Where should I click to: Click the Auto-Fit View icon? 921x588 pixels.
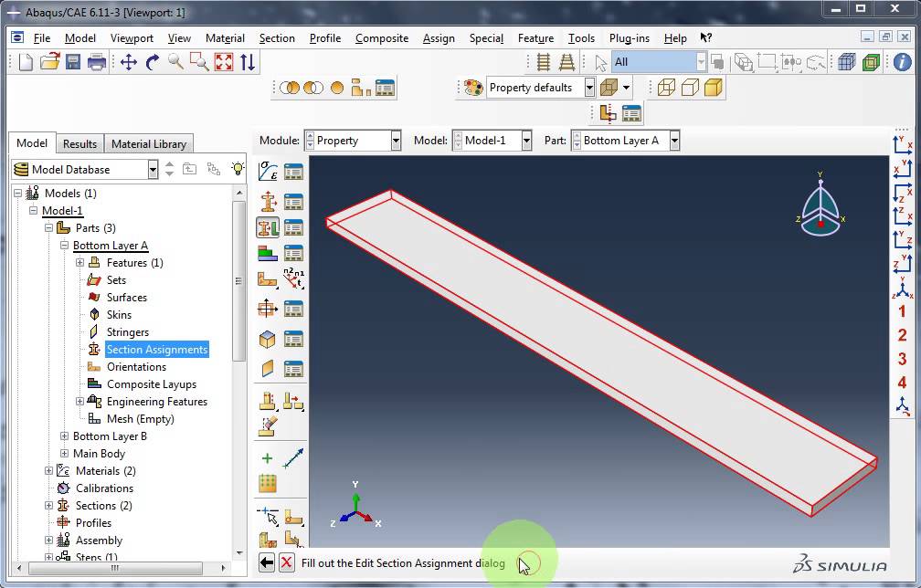pyautogui.click(x=223, y=61)
